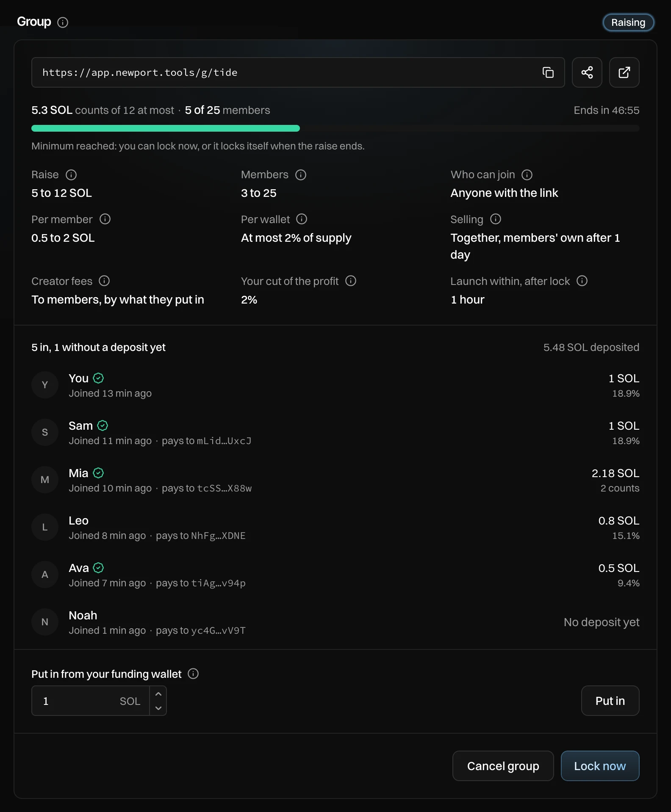Click the Put in button
Screen dimensions: 671x812
pyautogui.click(x=610, y=701)
